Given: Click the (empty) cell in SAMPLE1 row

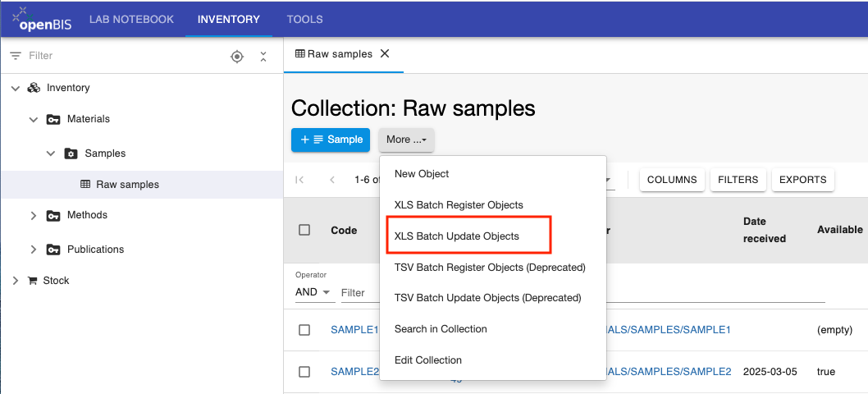Looking at the screenshot, I should click(834, 330).
